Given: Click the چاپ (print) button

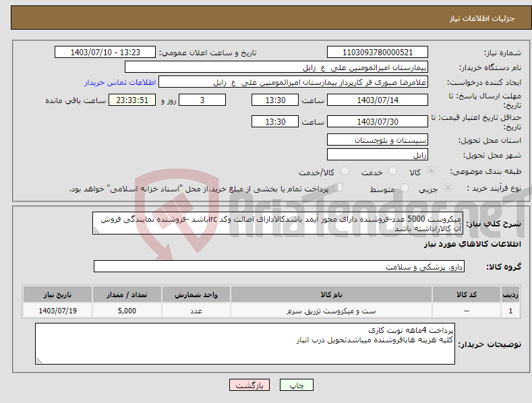Looking at the screenshot, I should (x=296, y=385).
